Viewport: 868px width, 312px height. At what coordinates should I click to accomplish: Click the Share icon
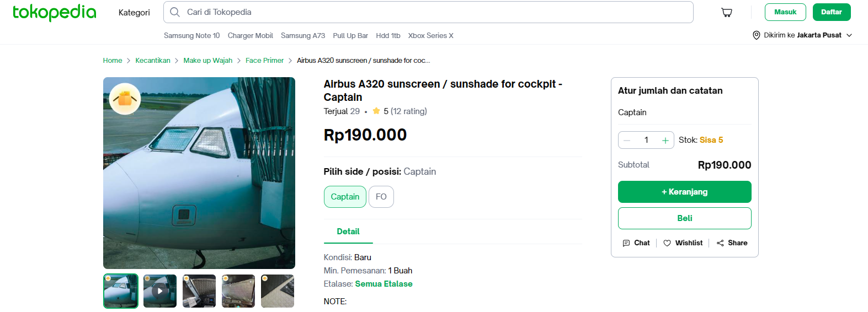point(720,243)
